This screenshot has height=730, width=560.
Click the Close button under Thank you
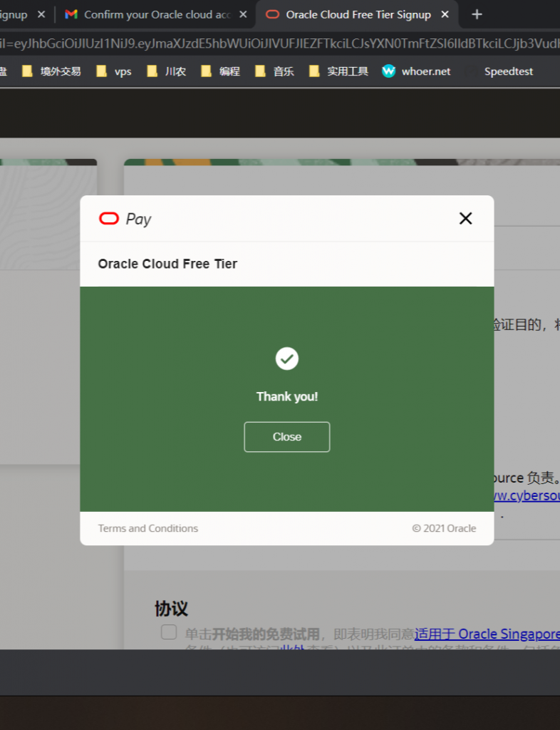click(x=287, y=437)
